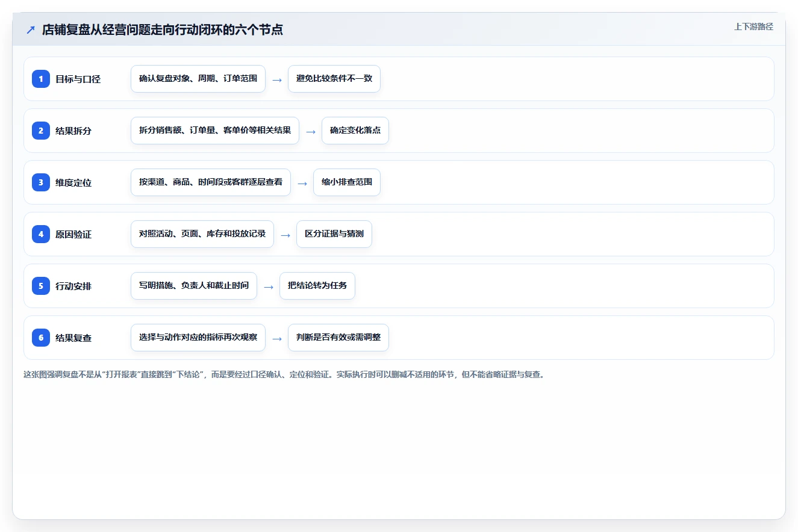Select the 判断是否有效或需调整 box

pos(338,338)
